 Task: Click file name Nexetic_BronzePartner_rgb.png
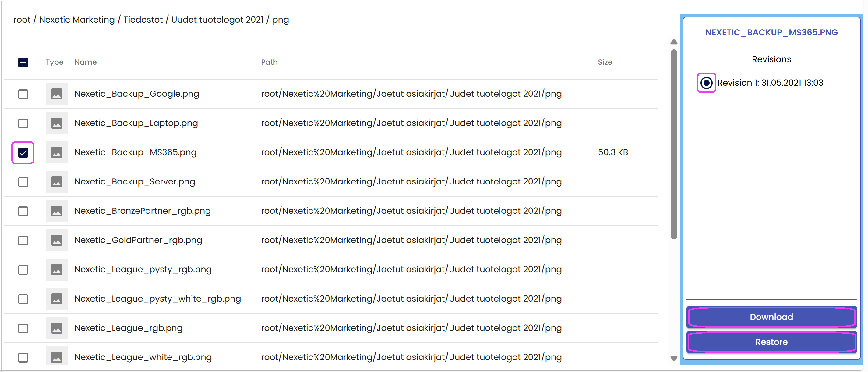[x=142, y=211]
